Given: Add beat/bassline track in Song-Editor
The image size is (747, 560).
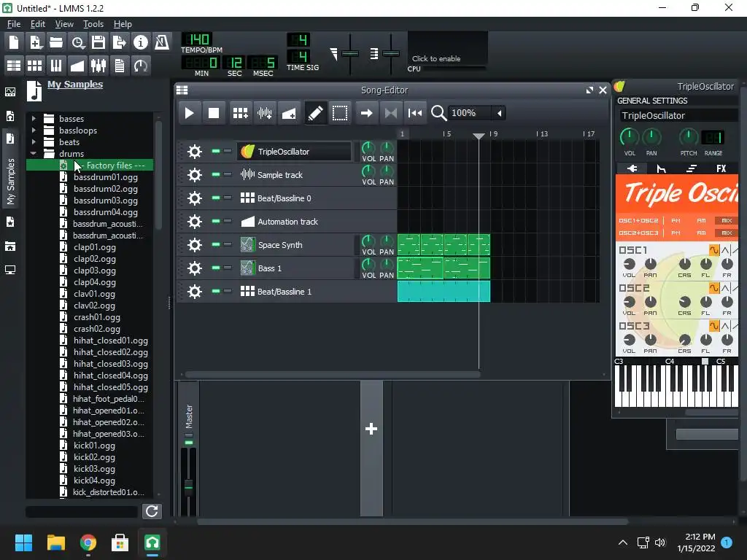Looking at the screenshot, I should (x=240, y=113).
